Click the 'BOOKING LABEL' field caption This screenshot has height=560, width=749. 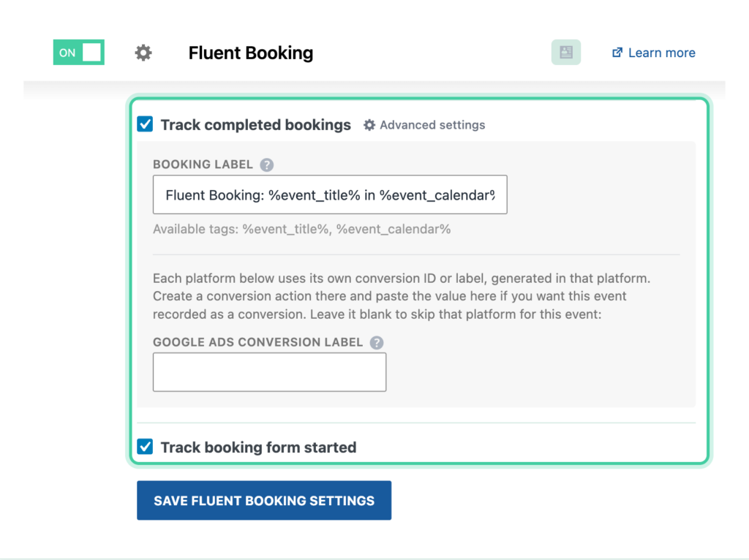pos(203,164)
